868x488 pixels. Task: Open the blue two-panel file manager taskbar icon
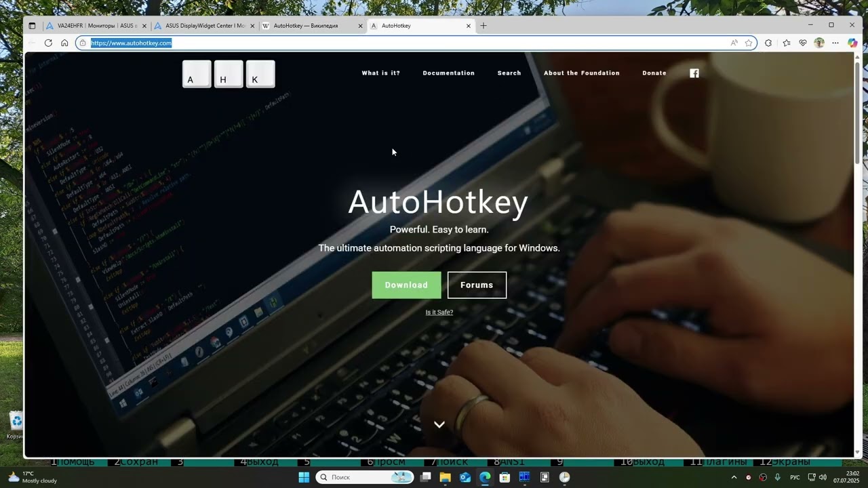pyautogui.click(x=524, y=477)
